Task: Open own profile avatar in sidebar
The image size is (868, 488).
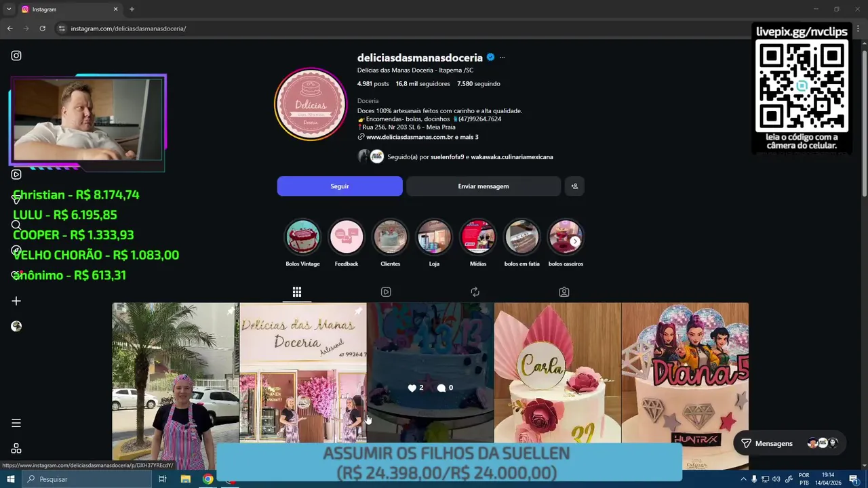Action: coord(16,326)
